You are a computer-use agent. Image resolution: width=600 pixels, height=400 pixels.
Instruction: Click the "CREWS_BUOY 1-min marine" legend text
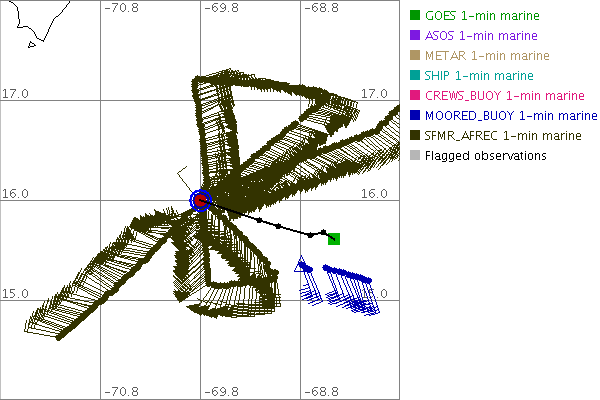click(x=504, y=96)
